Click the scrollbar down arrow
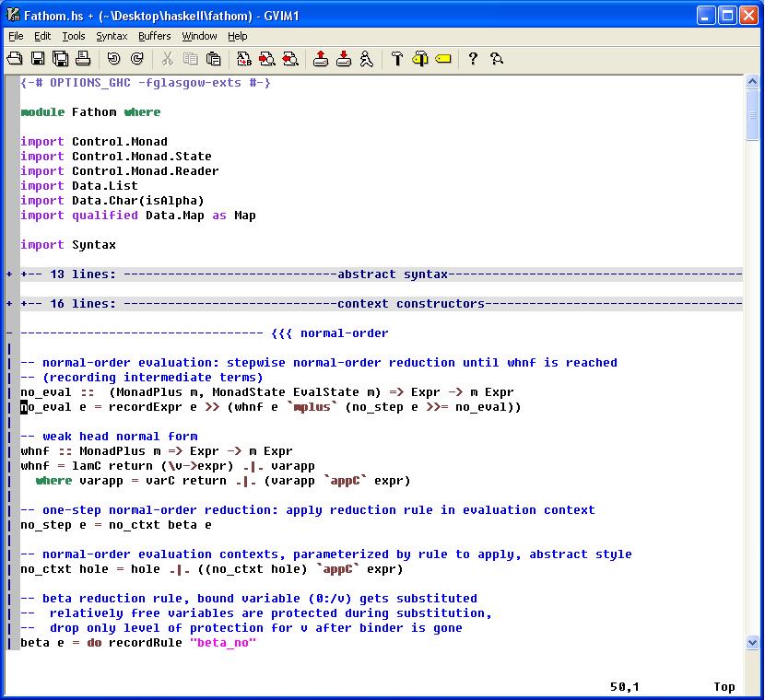 pos(753,642)
